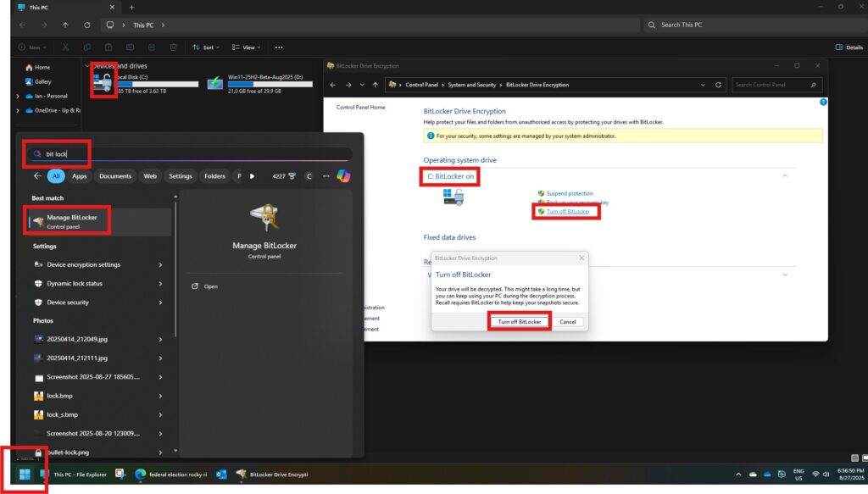Click the Refresh icon in the Control Panel toolbar
868x494 pixels.
pos(718,85)
